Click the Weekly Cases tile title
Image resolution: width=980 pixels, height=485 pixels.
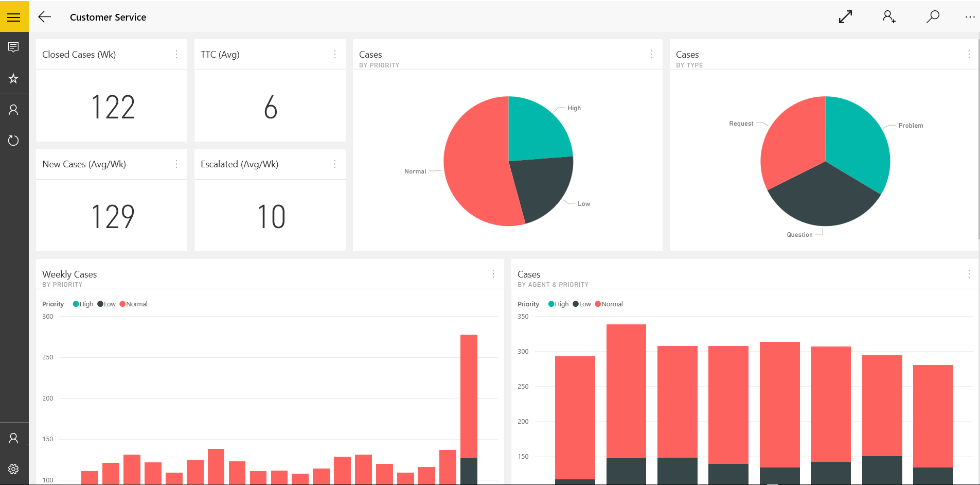69,274
